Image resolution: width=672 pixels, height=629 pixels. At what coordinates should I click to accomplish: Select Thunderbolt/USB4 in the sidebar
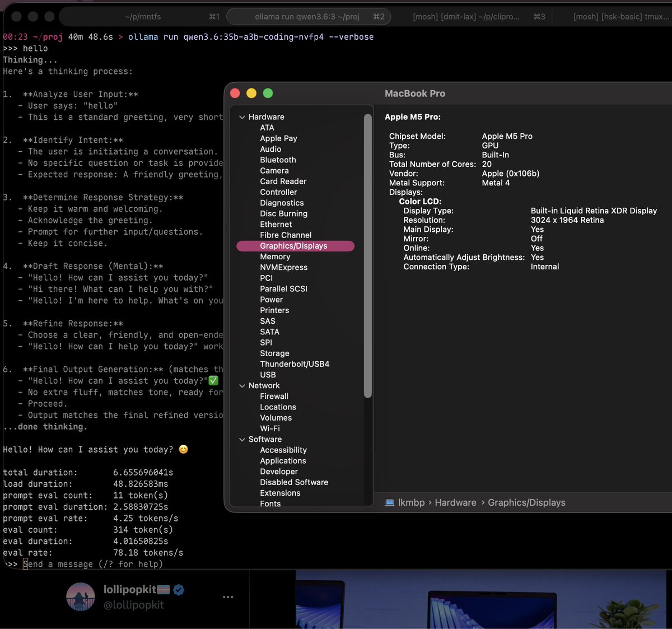click(x=294, y=364)
